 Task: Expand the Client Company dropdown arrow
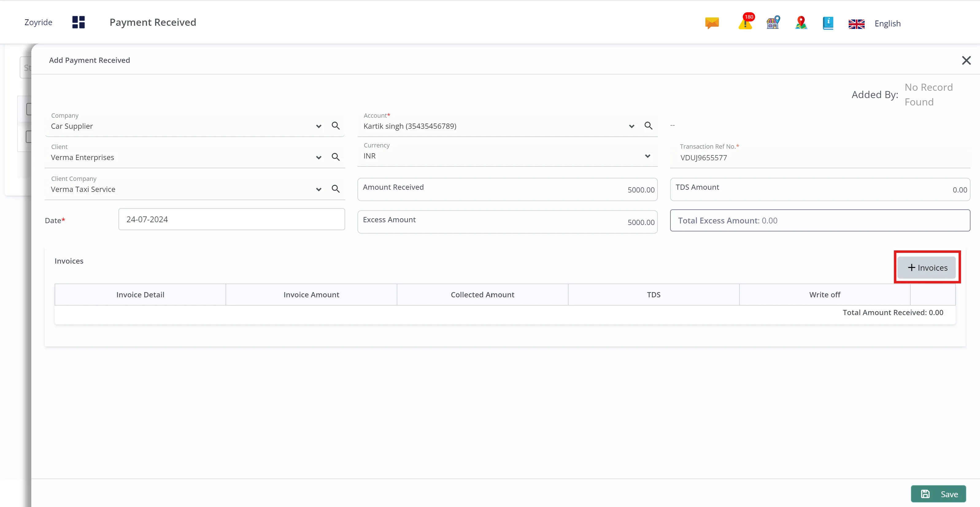pyautogui.click(x=318, y=189)
